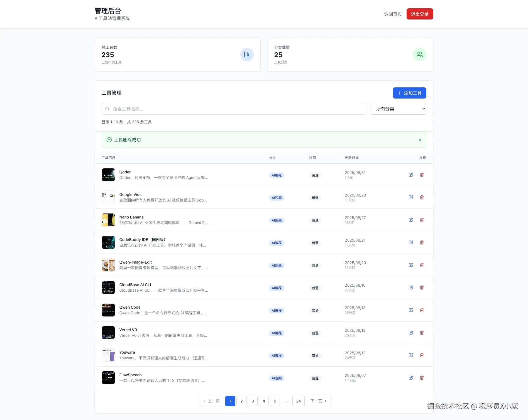528x420 pixels.
Task: Click the 2025/08/31 date for Qoder
Action: [355, 173]
